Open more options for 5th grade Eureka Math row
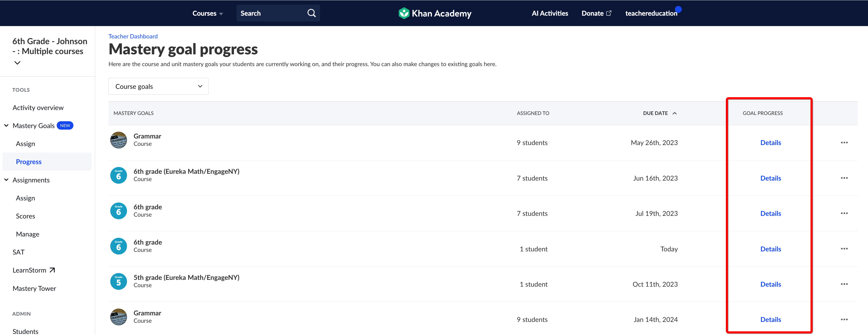The width and height of the screenshot is (868, 335). tap(844, 284)
